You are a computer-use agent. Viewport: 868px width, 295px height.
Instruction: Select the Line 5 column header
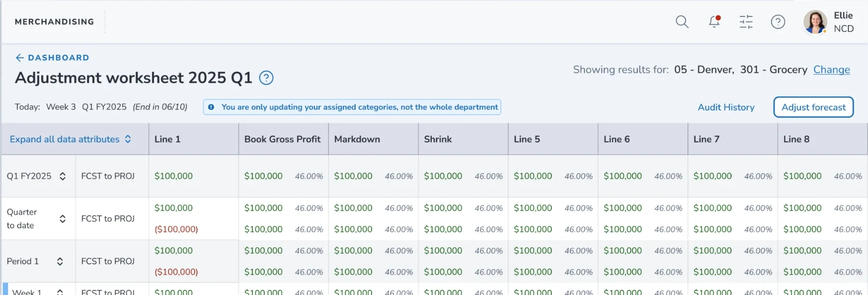(x=553, y=139)
